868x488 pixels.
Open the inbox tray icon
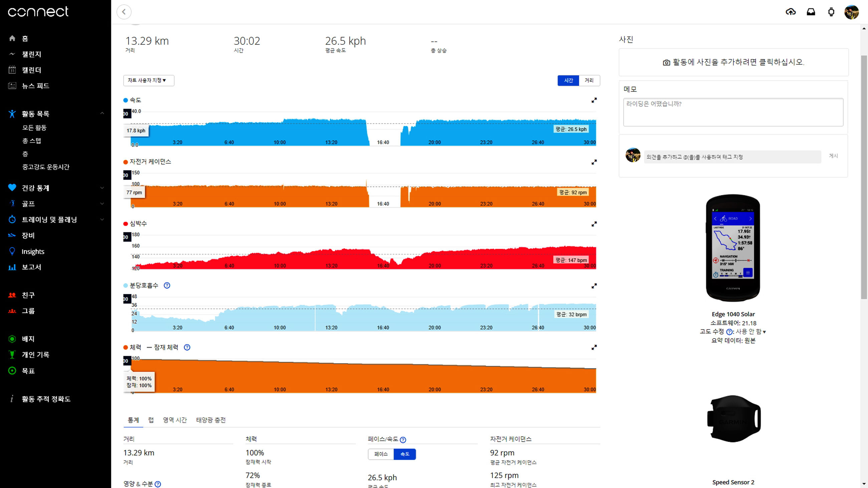point(811,12)
